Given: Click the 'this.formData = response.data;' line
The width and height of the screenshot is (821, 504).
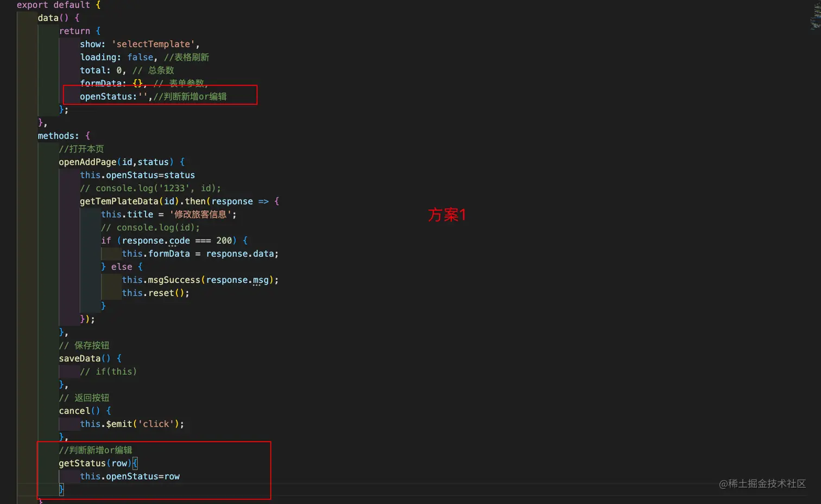Looking at the screenshot, I should [200, 254].
